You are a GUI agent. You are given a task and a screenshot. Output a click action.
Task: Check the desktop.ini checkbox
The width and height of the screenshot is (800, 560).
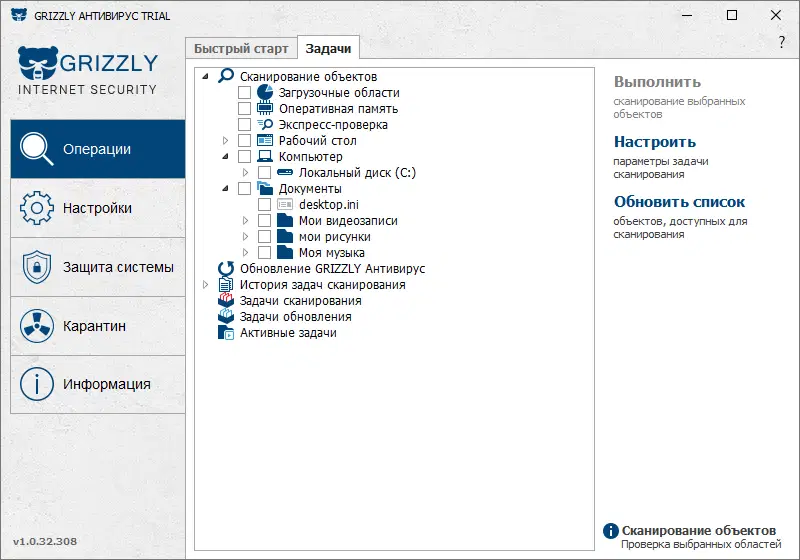tap(264, 205)
